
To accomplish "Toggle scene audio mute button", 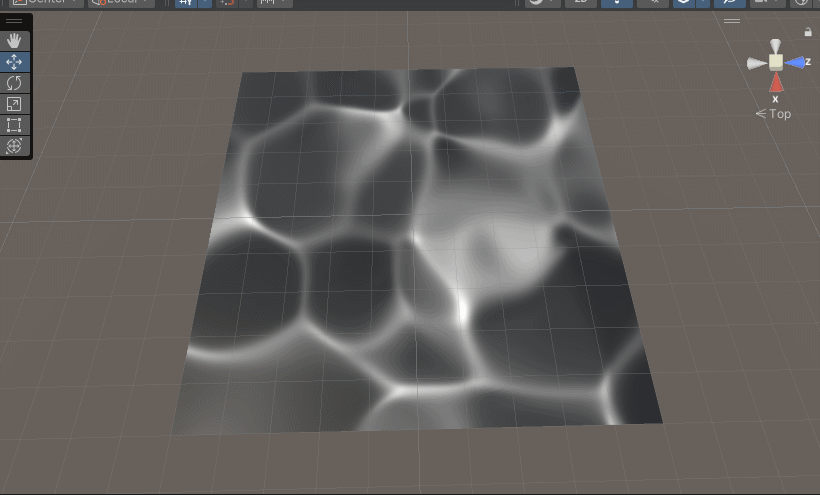I will point(653,3).
